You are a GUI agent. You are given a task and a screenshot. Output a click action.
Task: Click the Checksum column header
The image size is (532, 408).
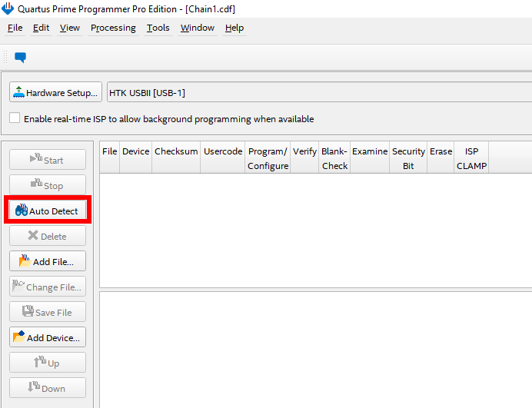coord(176,158)
